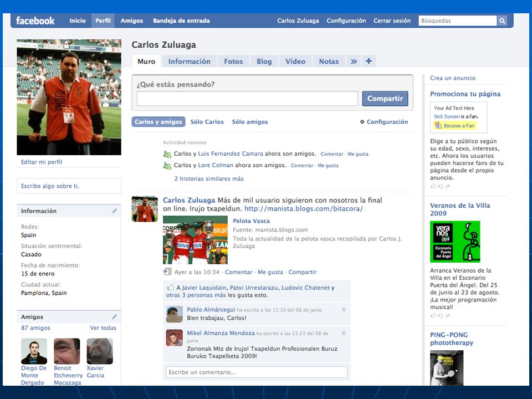Viewport: 532px width, 399px height.
Task: Click Me gusta on Lore Colman friendship story
Action: click(328, 166)
